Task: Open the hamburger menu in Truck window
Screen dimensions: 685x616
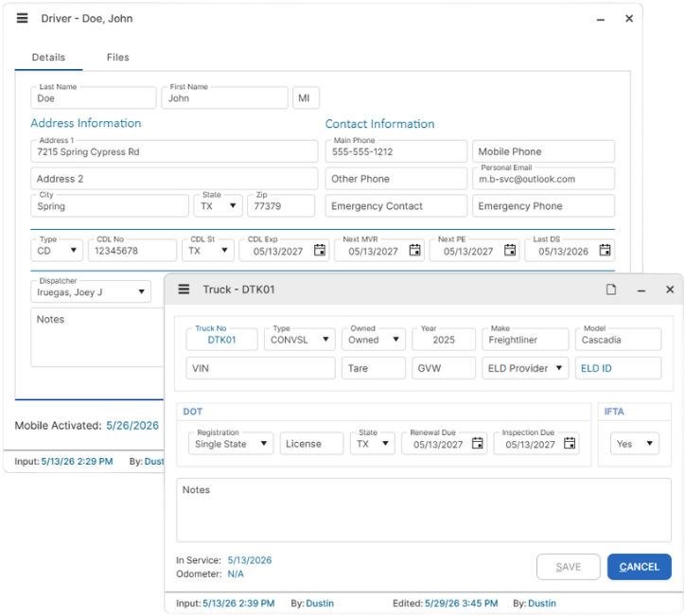Action: coord(184,290)
